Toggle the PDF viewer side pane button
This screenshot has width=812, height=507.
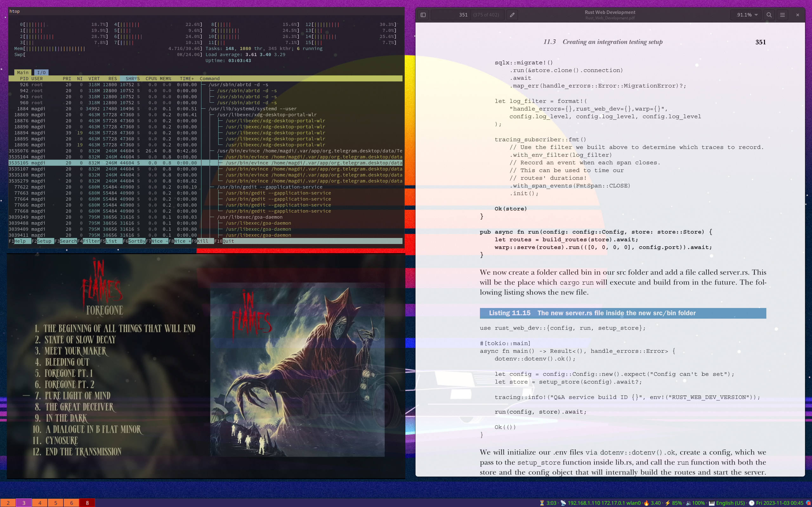(423, 15)
